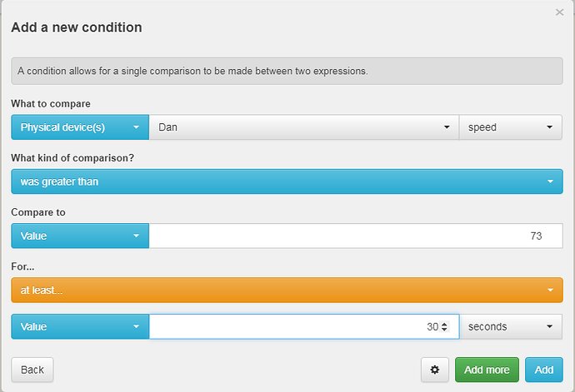The height and width of the screenshot is (392, 575).
Task: Click the caret arrow on the 'at least...' bar
Action: (550, 290)
